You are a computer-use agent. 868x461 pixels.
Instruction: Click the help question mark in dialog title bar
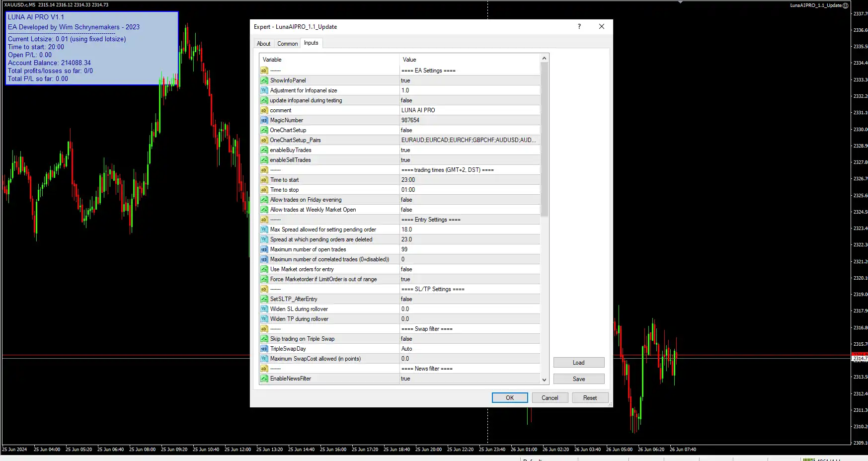(x=579, y=26)
